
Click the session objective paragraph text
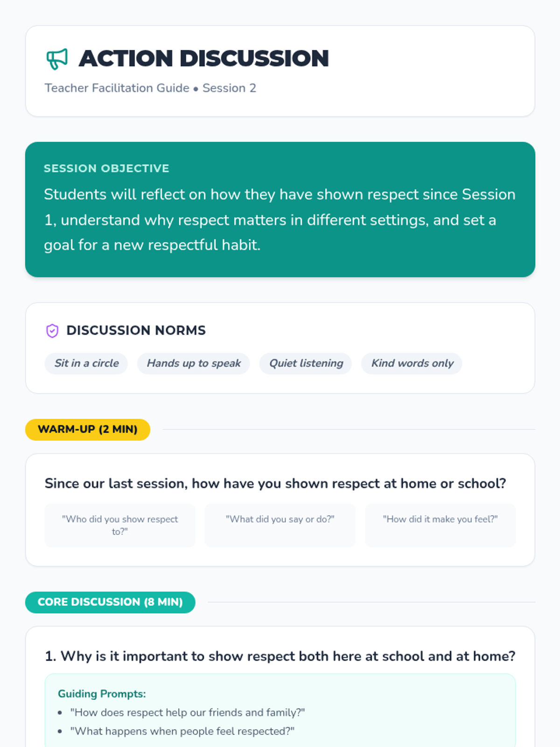(280, 219)
